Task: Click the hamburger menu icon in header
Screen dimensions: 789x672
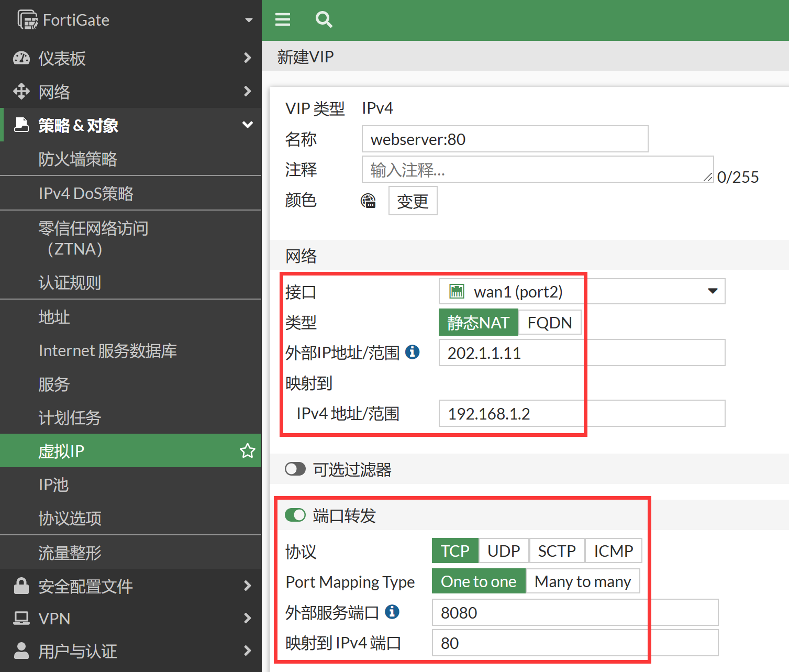Action: [x=283, y=20]
